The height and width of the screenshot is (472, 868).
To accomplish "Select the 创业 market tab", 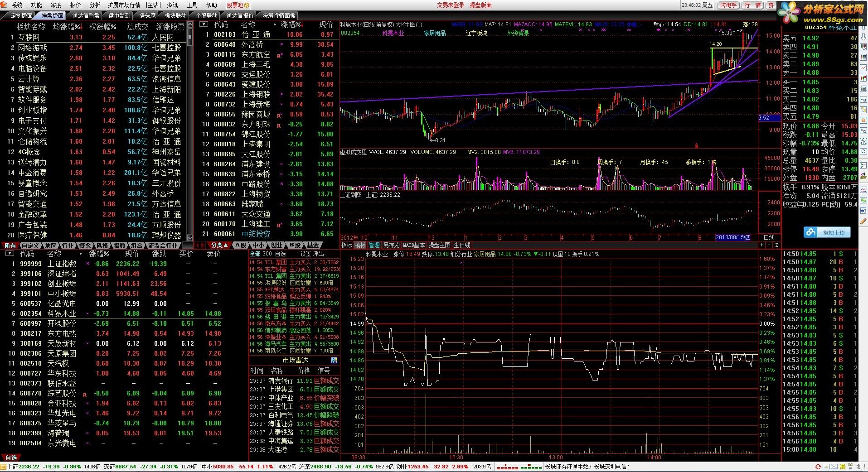I will coord(276,245).
